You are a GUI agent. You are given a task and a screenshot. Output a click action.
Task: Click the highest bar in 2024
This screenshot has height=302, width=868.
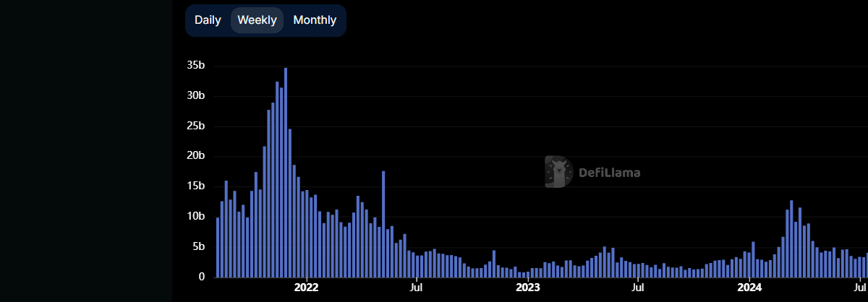791,238
